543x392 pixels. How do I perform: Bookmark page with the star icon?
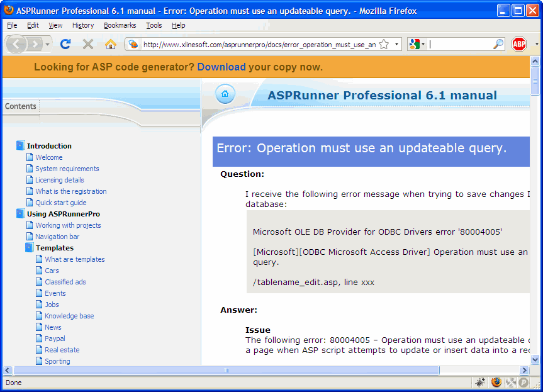[x=384, y=44]
